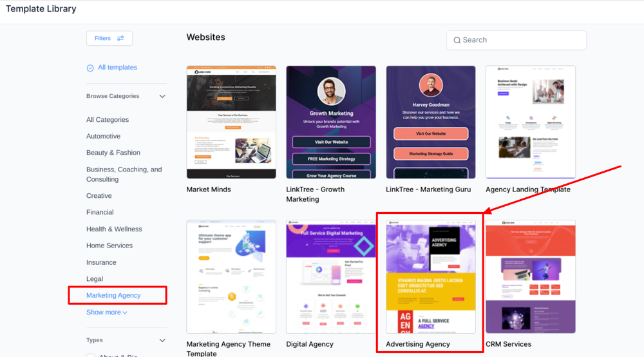Click the search magnifier icon
Viewport: 644px width, 357px height.
(457, 40)
